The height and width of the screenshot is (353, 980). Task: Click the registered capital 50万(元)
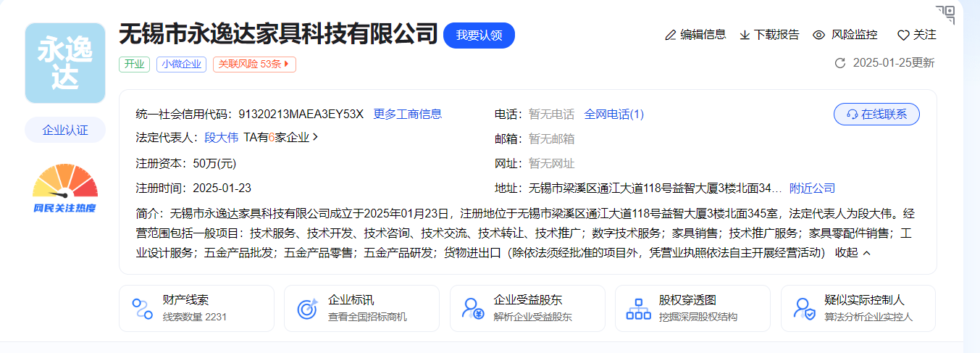pyautogui.click(x=214, y=163)
